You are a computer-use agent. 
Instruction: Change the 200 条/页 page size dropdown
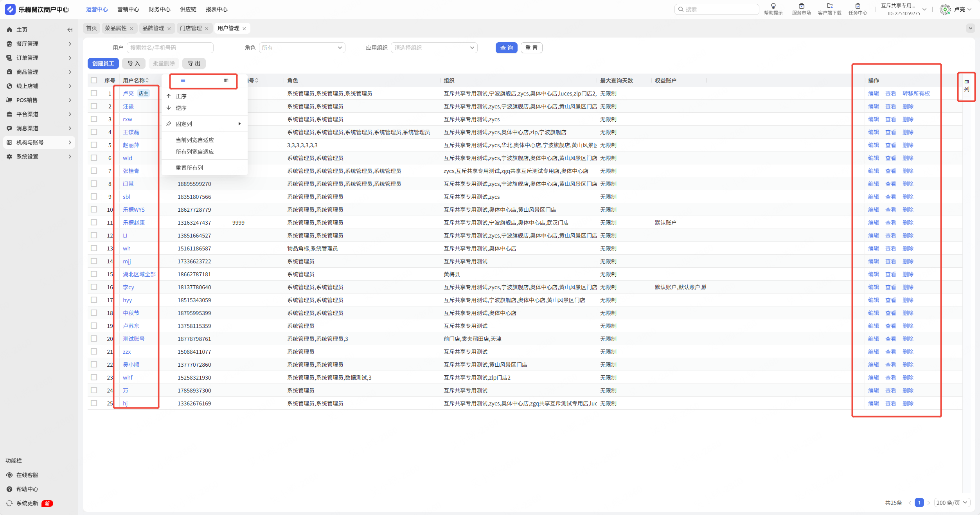[x=952, y=502]
